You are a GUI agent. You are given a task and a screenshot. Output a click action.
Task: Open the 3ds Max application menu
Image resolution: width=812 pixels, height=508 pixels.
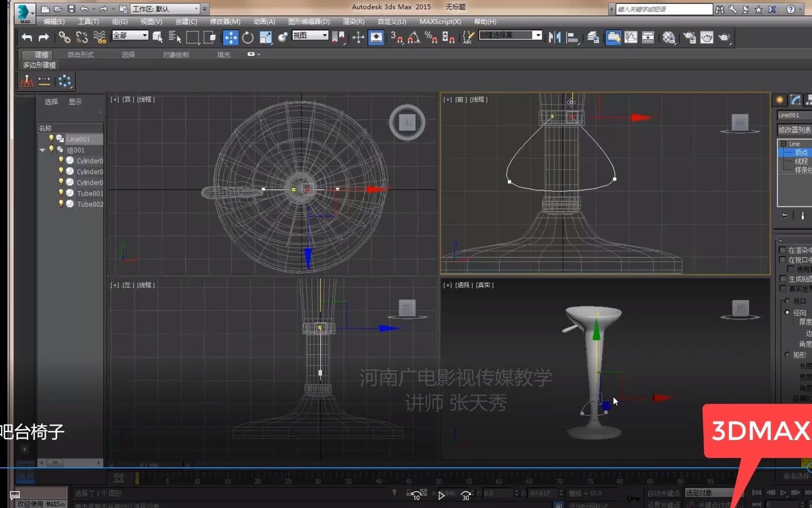(24, 13)
